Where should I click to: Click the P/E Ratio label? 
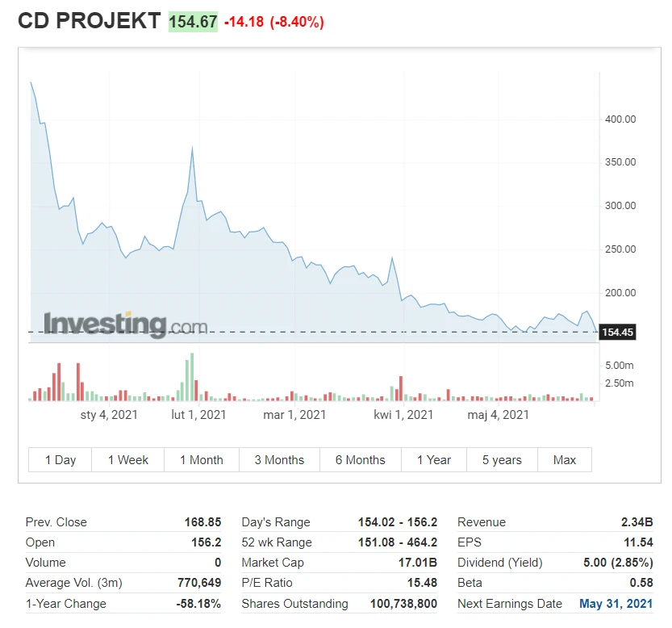point(266,583)
